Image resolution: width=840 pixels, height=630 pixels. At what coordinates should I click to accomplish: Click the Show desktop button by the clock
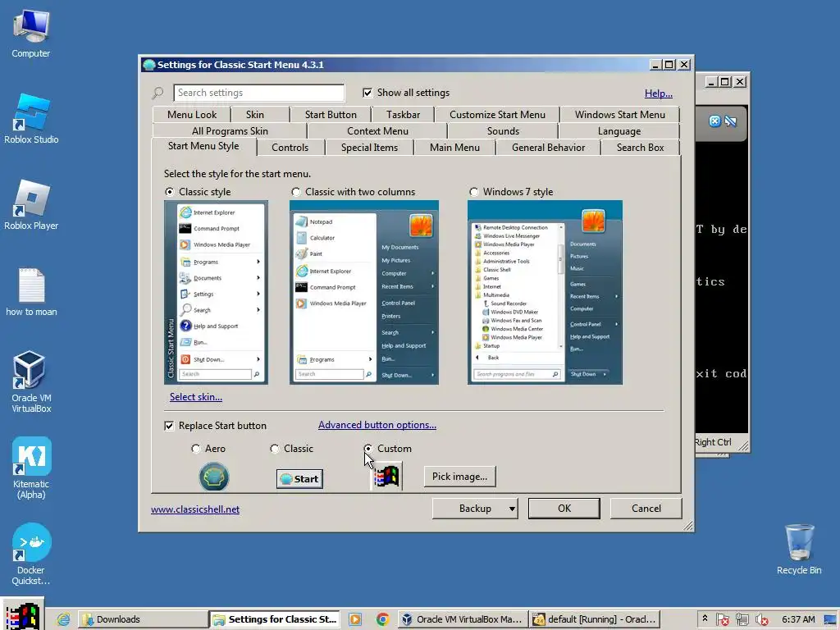831,619
